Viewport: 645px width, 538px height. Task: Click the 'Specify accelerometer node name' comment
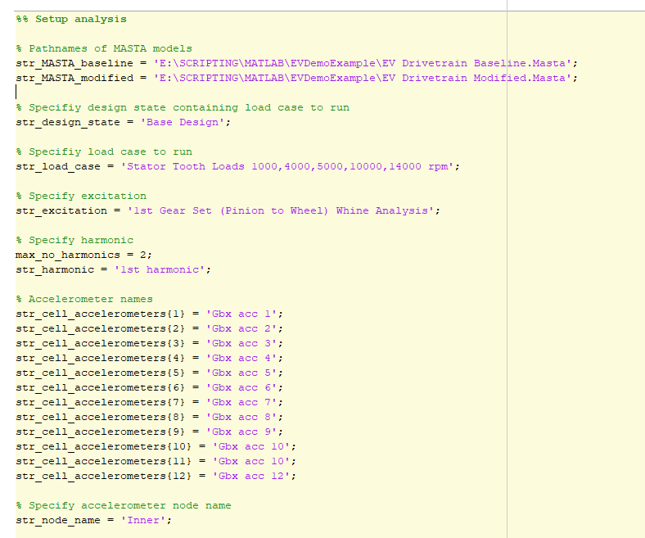click(x=124, y=506)
